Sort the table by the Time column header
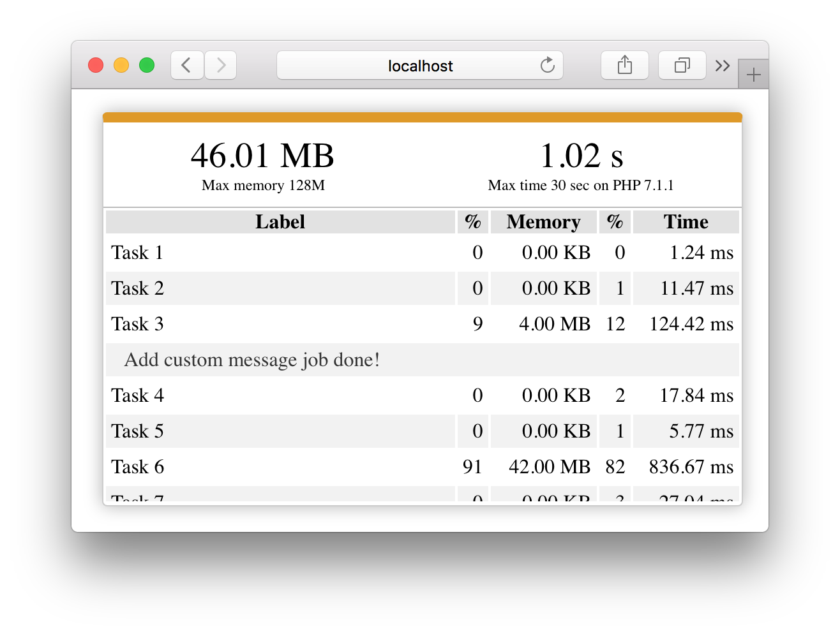This screenshot has width=840, height=634. point(686,221)
